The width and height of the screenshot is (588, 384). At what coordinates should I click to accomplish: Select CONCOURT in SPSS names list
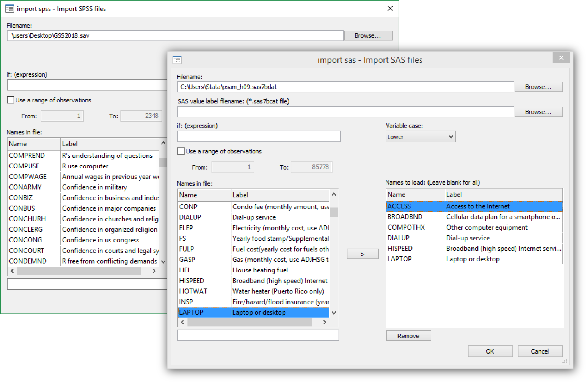(83, 250)
